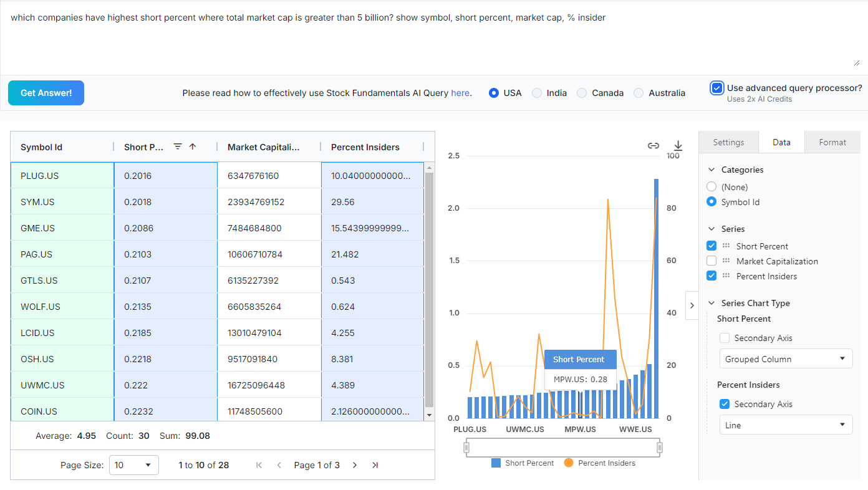Open the Short Percent column filter icon
868x490 pixels.
pos(178,147)
